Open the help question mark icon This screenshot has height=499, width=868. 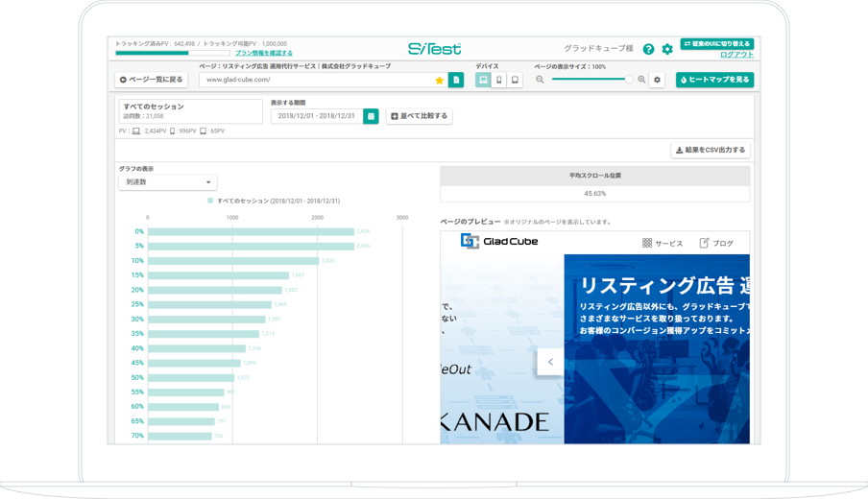pos(648,49)
